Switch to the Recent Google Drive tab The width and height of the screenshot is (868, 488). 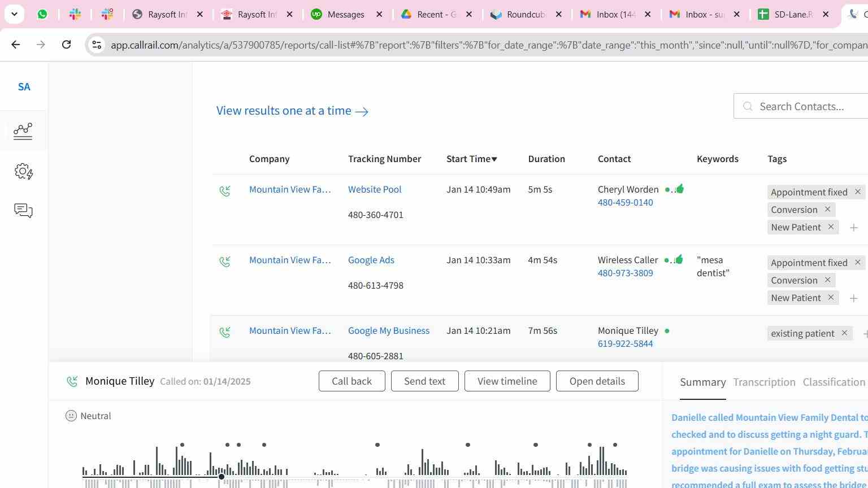pos(436,14)
